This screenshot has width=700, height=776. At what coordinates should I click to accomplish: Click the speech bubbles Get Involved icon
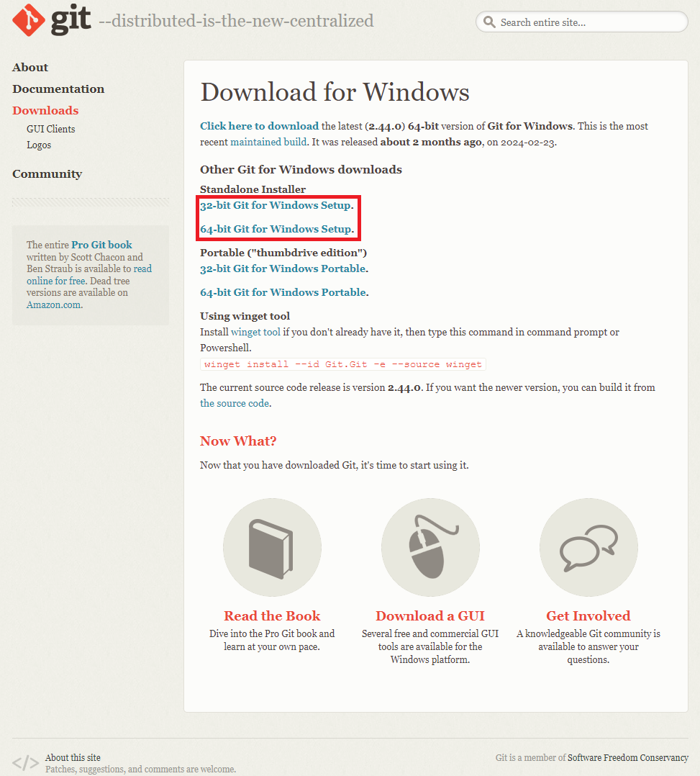pyautogui.click(x=588, y=548)
